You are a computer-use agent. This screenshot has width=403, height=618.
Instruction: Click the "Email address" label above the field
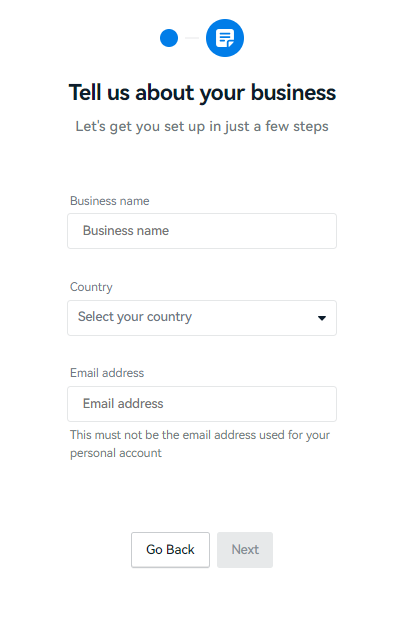107,373
